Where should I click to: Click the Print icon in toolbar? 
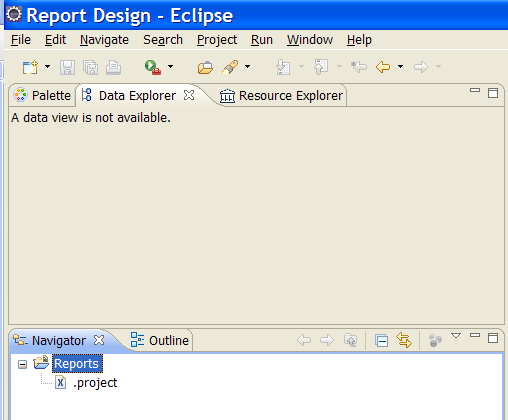point(113,67)
